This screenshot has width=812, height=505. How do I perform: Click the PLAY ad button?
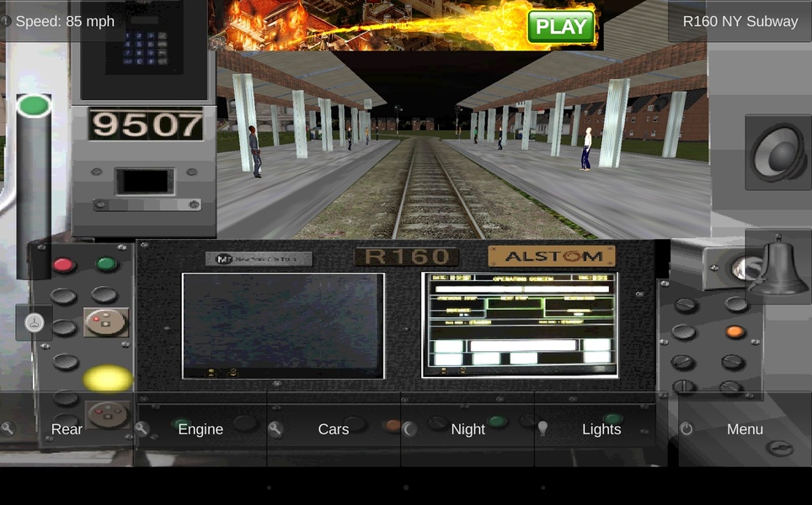tap(561, 26)
